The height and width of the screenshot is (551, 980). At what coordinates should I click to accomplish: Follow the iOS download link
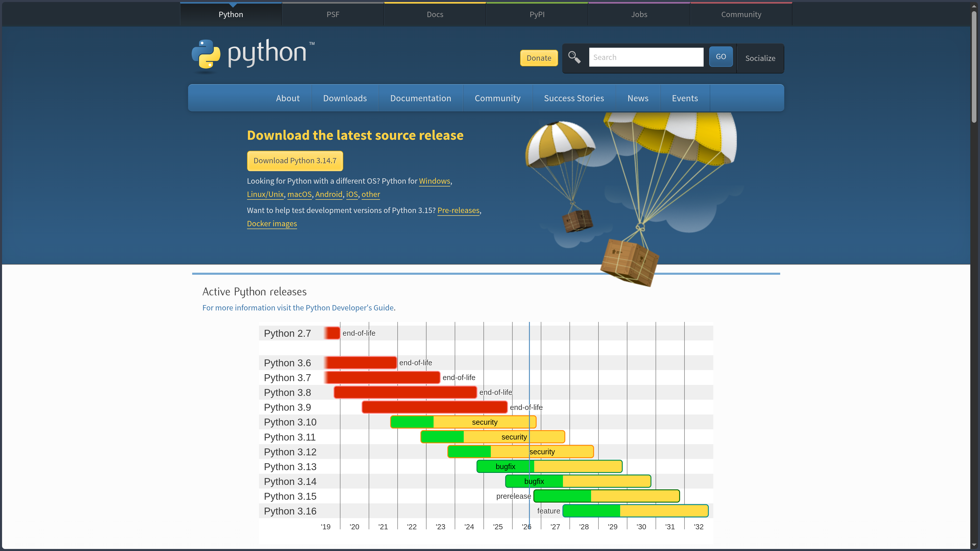click(x=352, y=194)
